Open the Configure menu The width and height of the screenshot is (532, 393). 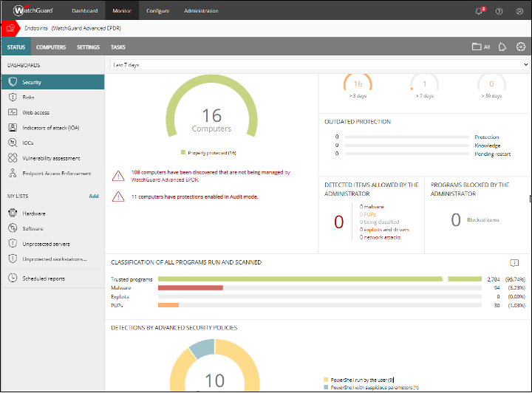click(157, 11)
